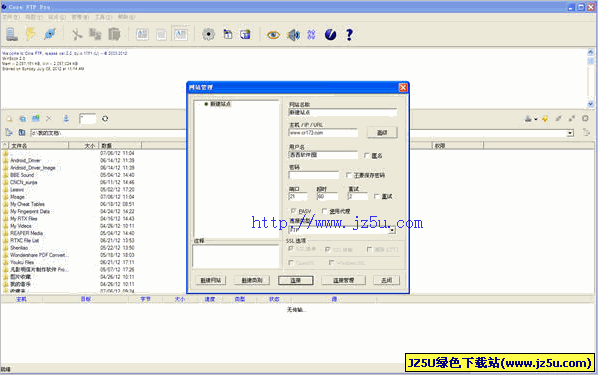Check the 不要保存密码 checkbox next to password
Screen dimensions: 598x375
pos(349,175)
